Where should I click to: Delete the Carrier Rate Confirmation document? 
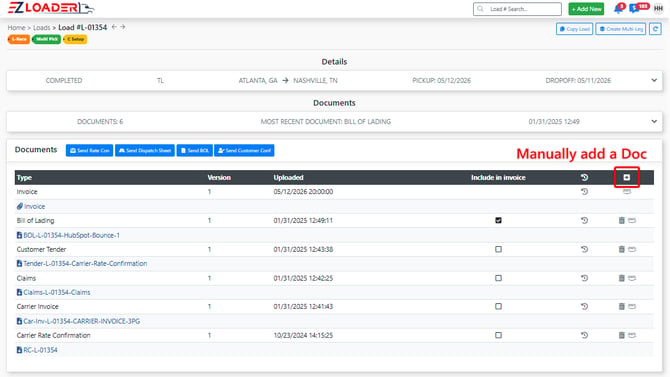point(622,336)
